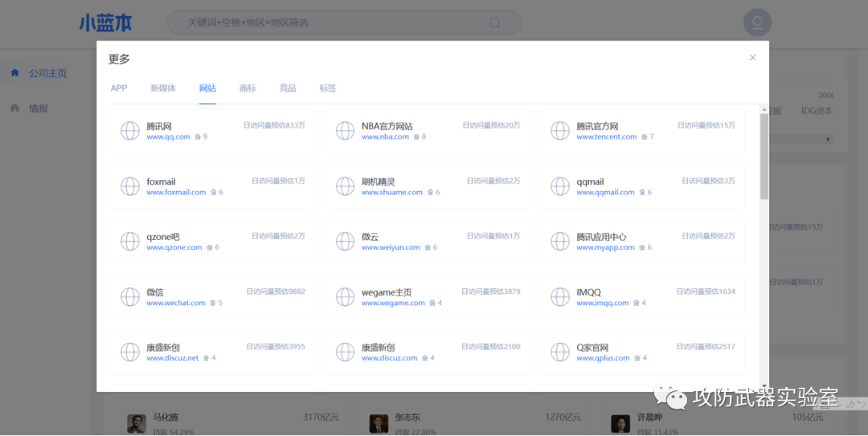The height and width of the screenshot is (436, 868).
Task: Click the globe icon for 腾讯网
Action: pos(130,131)
